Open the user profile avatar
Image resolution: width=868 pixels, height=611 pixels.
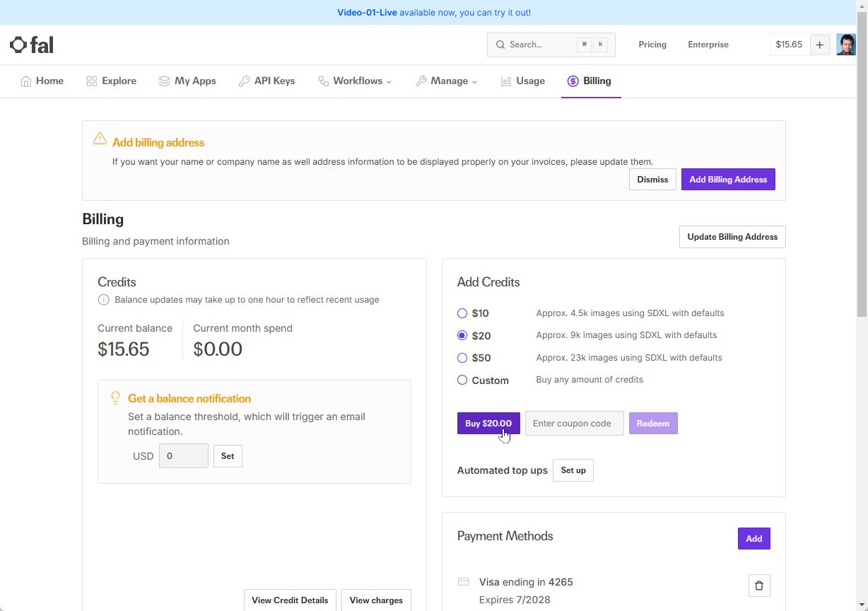(x=845, y=45)
